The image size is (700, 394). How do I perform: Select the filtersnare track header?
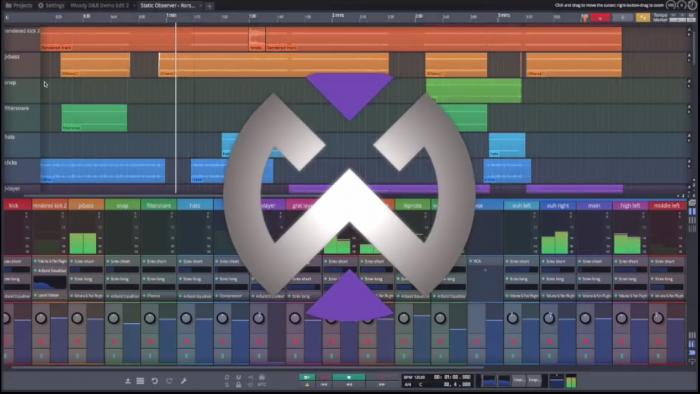(21, 117)
